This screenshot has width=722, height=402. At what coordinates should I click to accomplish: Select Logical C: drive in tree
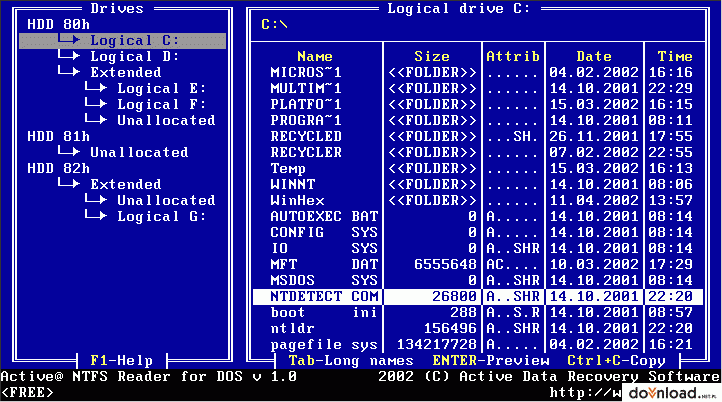(134, 40)
